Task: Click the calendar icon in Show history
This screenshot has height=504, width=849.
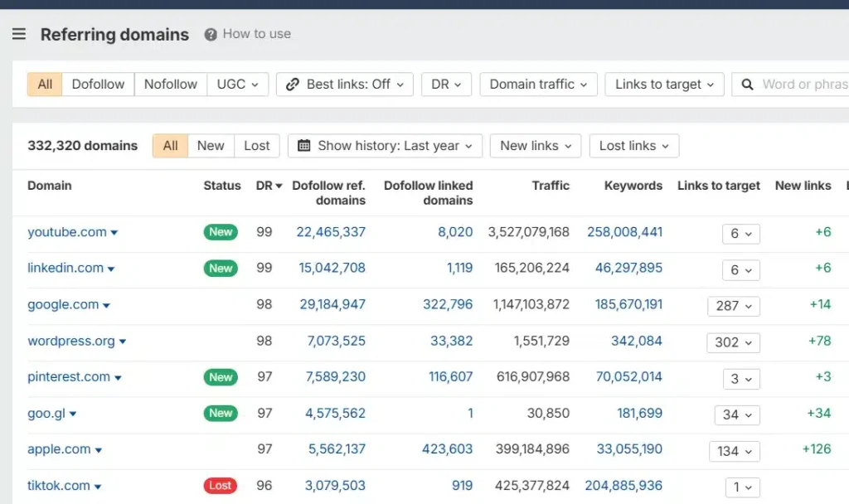Action: click(304, 146)
